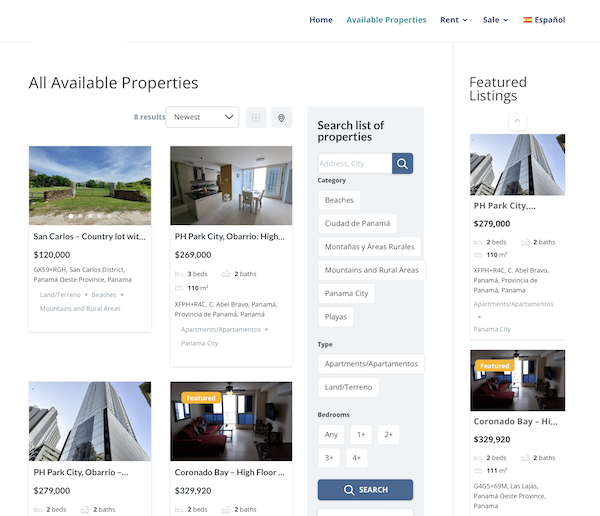Toggle the Panama City category filter

346,294
